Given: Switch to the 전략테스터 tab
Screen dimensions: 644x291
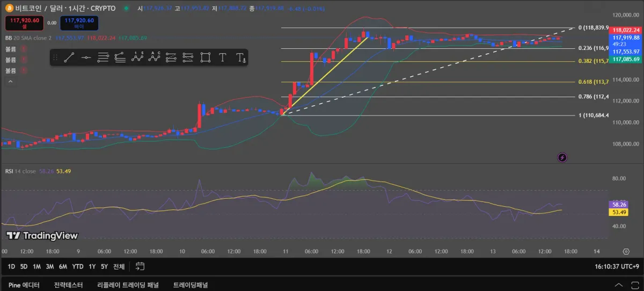Looking at the screenshot, I should point(69,285).
